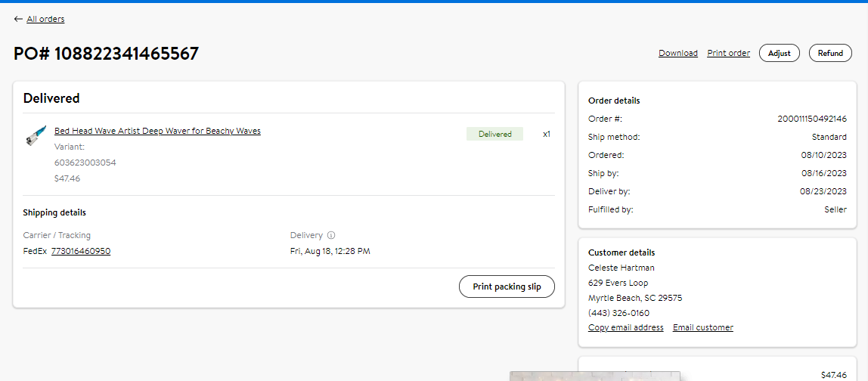The width and height of the screenshot is (868, 381).
Task: Click Print packing slip button
Action: [x=507, y=287]
